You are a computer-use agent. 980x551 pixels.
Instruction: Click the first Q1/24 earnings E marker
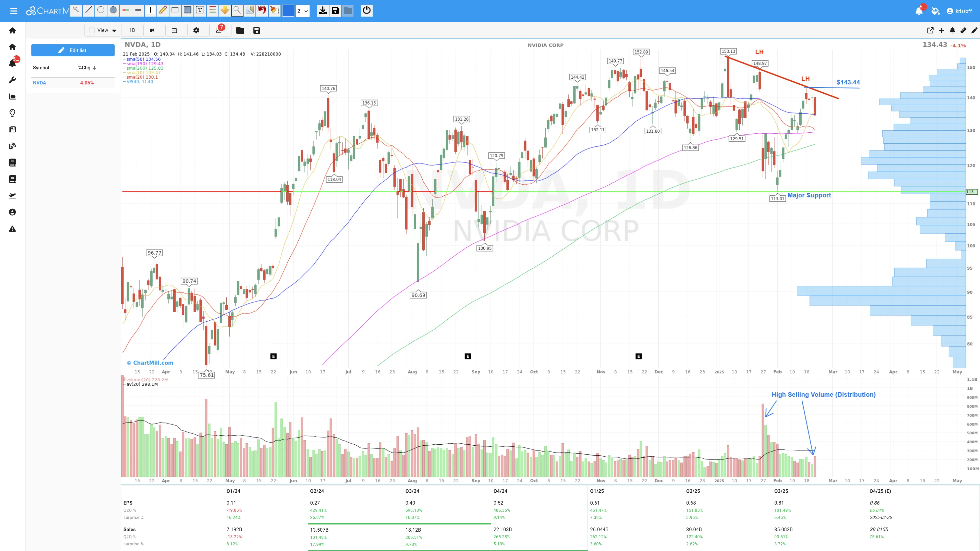tap(273, 356)
